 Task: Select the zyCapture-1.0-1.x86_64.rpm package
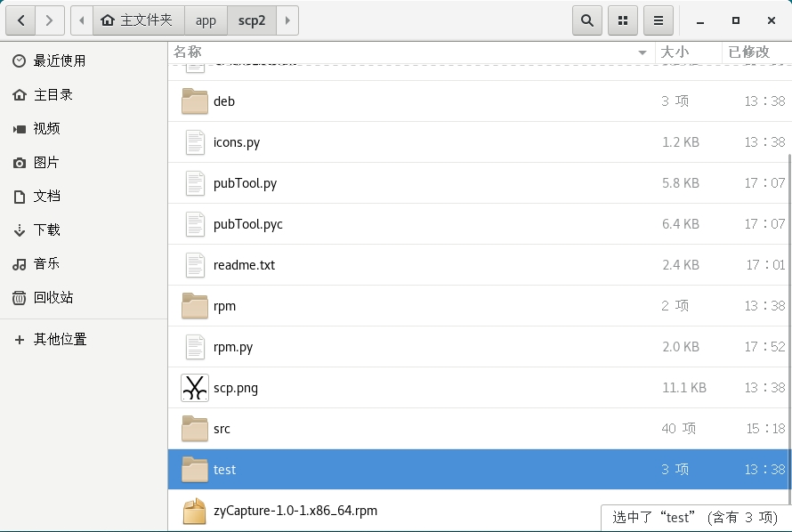[480, 511]
